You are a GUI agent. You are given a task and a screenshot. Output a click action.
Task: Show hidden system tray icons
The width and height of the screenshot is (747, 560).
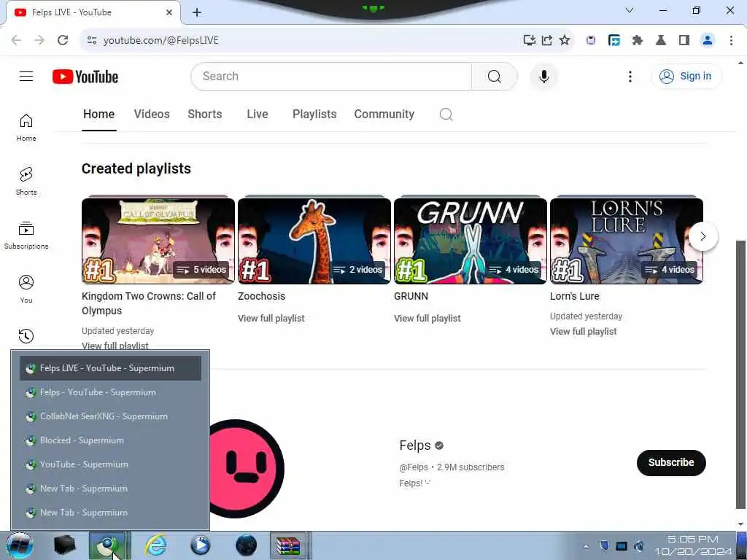[x=586, y=546]
